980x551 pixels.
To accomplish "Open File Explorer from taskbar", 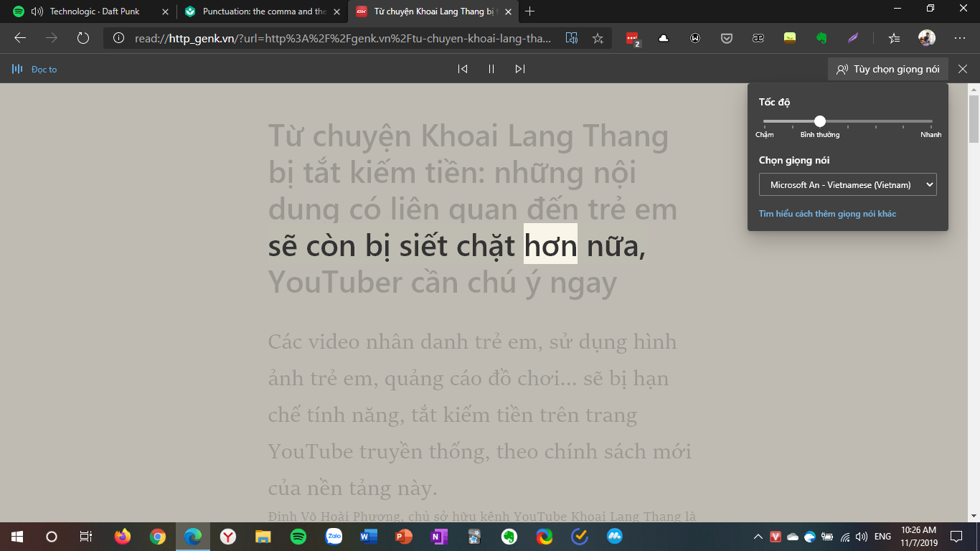I will click(263, 537).
